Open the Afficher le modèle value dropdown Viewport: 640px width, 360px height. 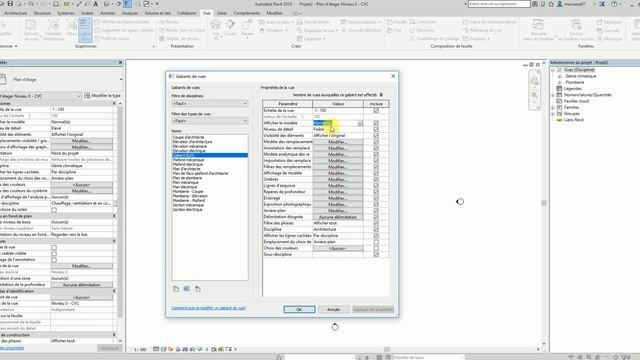tap(360, 123)
